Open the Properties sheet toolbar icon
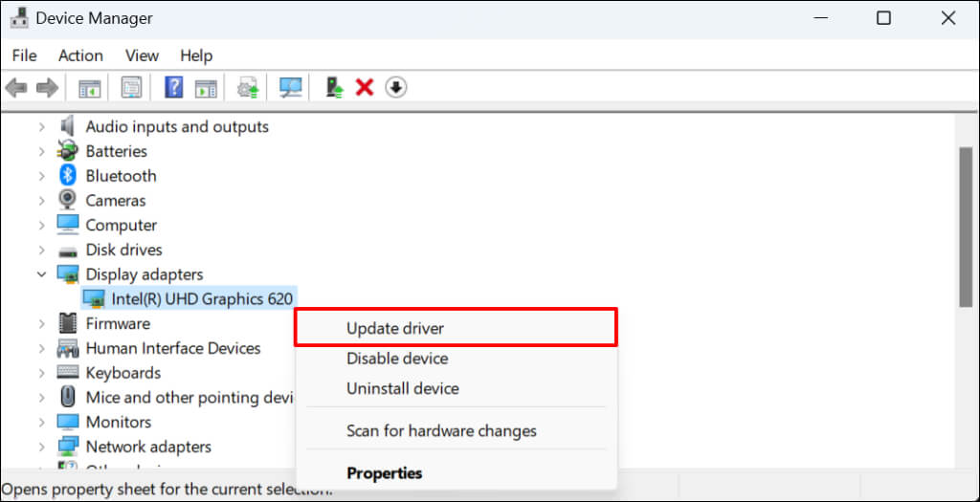This screenshot has width=980, height=502. (x=131, y=88)
